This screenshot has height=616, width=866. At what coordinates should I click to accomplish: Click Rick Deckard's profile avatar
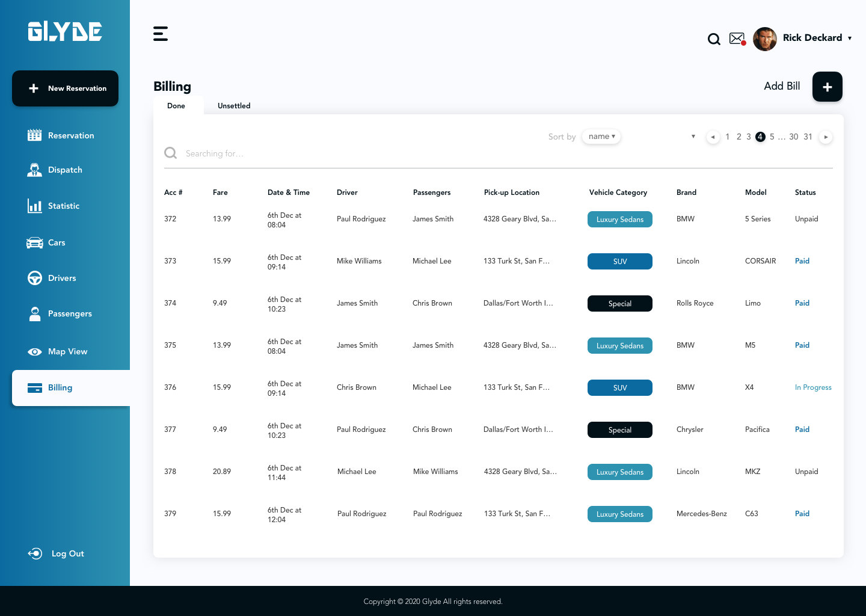[x=765, y=39]
